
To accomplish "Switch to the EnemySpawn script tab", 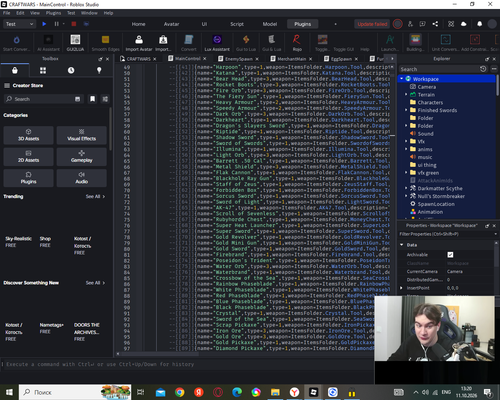I will [239, 59].
